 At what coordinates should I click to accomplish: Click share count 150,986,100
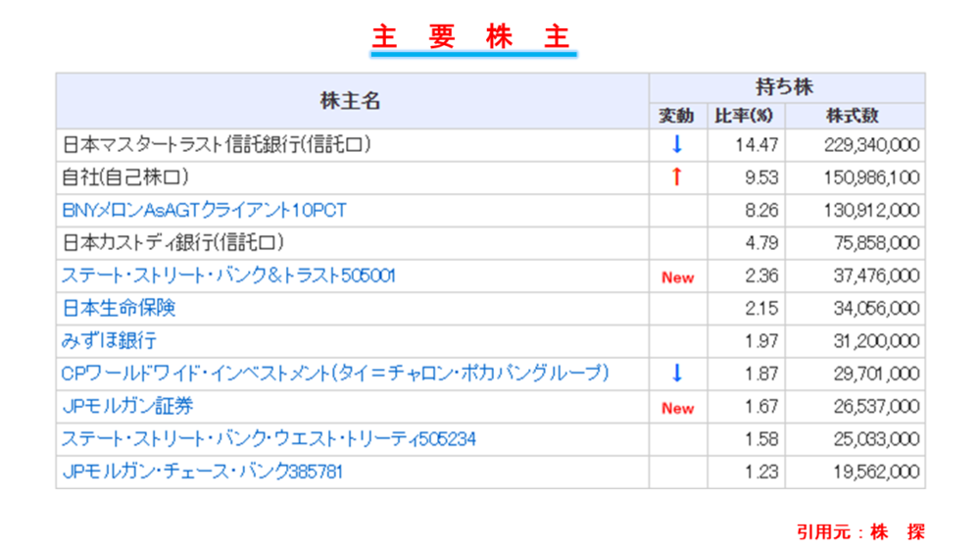click(x=871, y=177)
